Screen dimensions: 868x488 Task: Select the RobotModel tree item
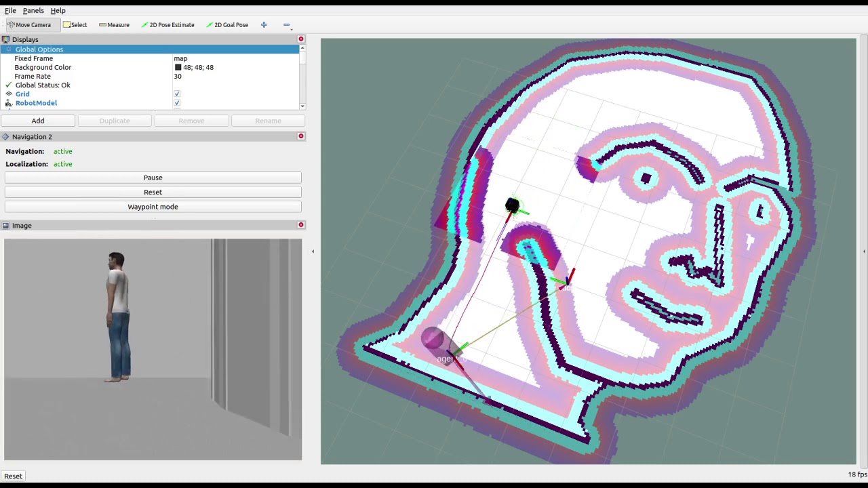point(36,103)
